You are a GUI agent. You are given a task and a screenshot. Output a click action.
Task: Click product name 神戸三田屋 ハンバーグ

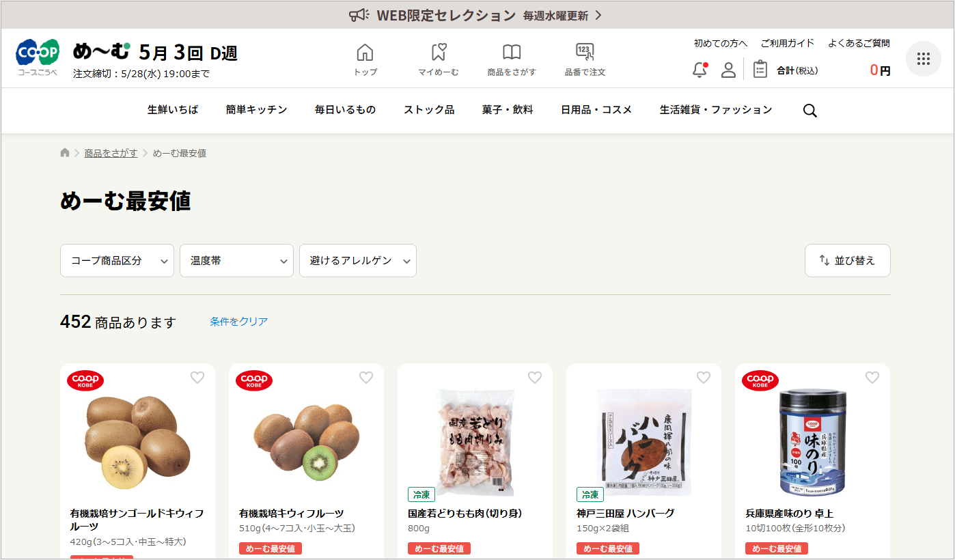tap(626, 514)
